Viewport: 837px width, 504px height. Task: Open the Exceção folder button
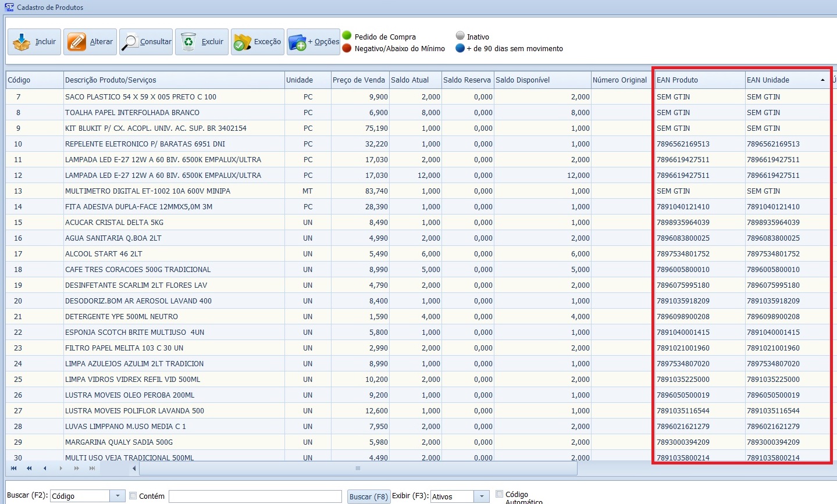258,42
